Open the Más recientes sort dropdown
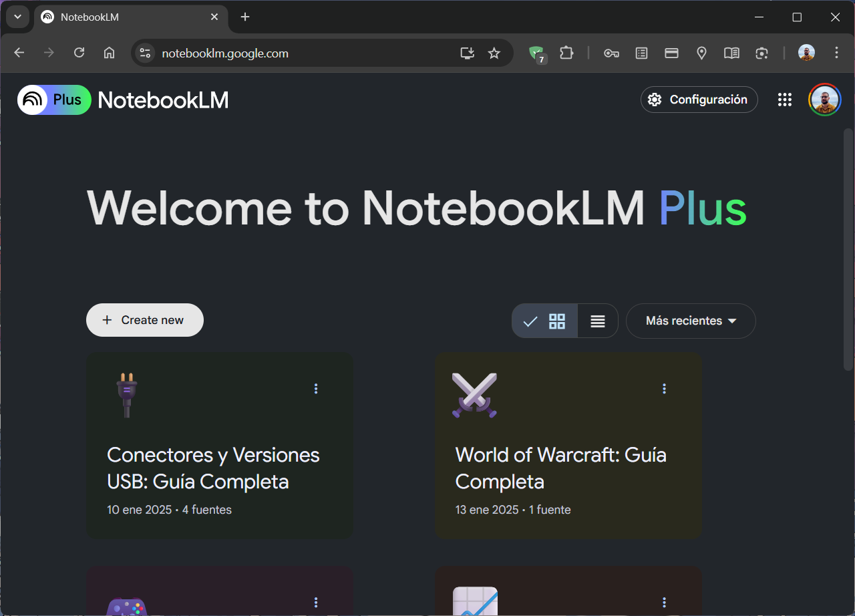The image size is (855, 616). point(691,321)
